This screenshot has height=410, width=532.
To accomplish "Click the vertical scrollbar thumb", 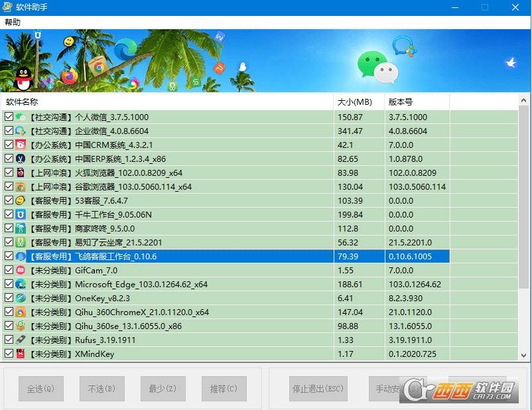I will (523, 197).
